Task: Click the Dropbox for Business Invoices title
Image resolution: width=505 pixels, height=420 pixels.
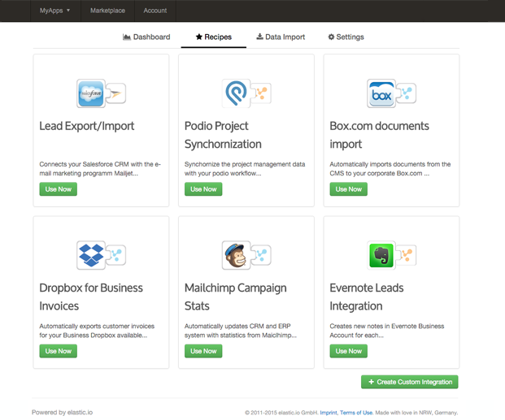Action: [x=91, y=297]
